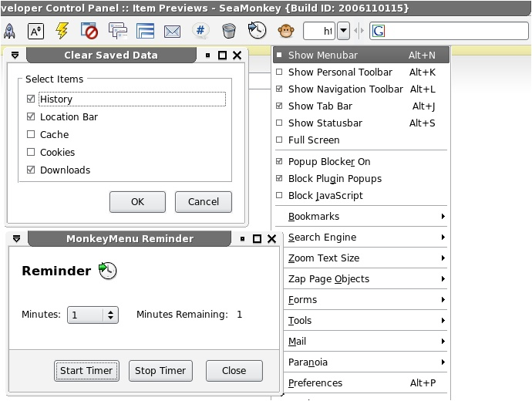Maximize the Clear Saved Data dialog
The image size is (532, 401).
222,55
